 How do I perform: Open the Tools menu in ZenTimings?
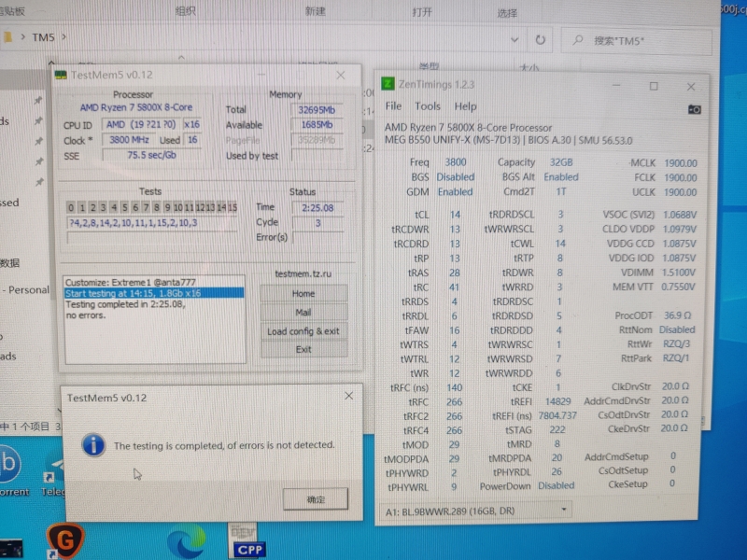(427, 105)
